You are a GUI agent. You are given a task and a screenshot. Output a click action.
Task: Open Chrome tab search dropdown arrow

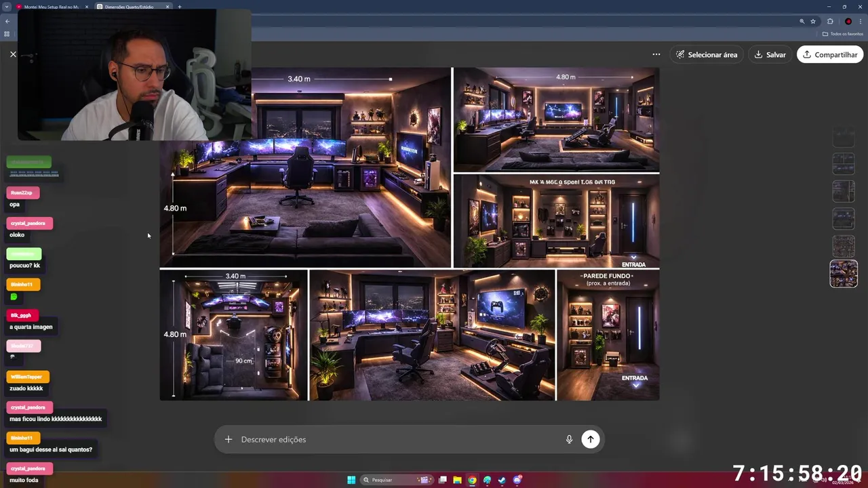coord(6,7)
